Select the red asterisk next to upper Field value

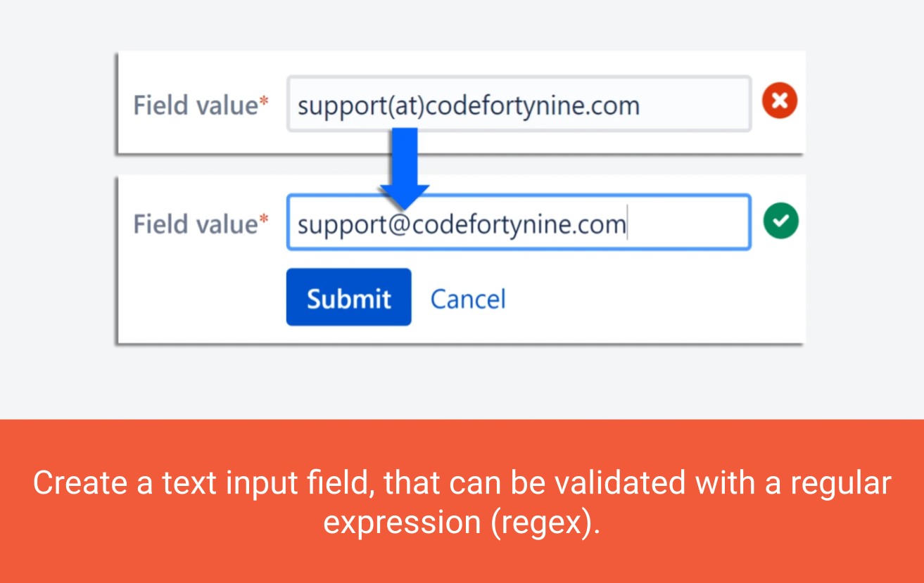264,99
